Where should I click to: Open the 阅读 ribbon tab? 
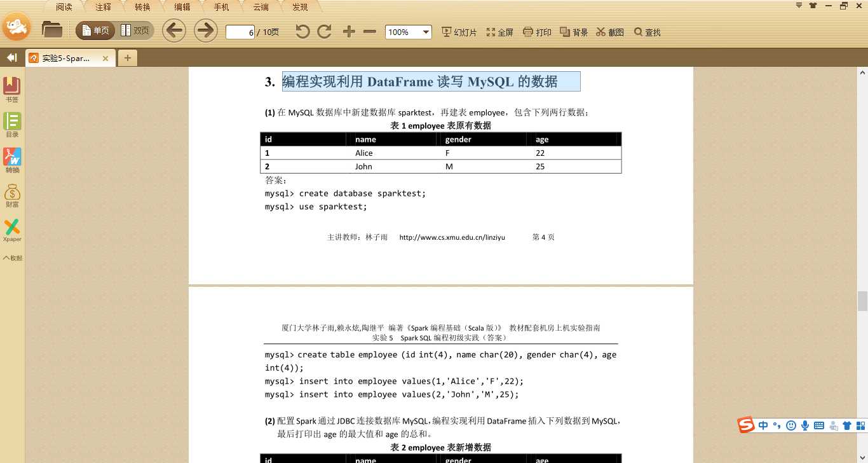(64, 7)
